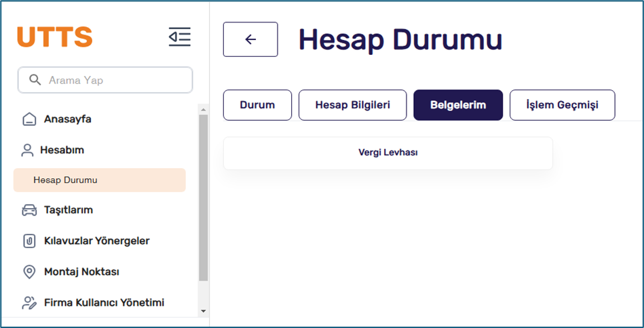Select the Hesap Durumu submenu item

coord(99,180)
